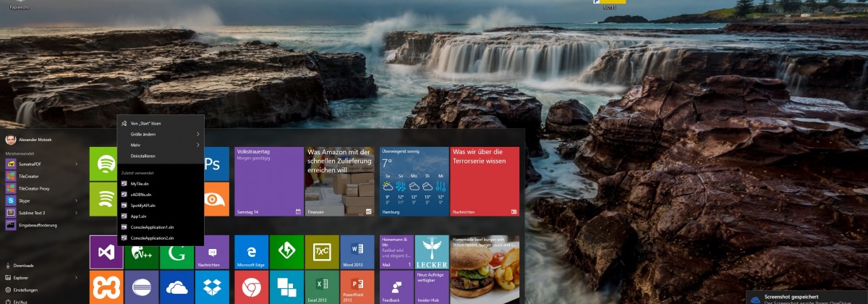Open recent file SpotifyAPI.sln
This screenshot has width=868, height=304.
(x=161, y=206)
